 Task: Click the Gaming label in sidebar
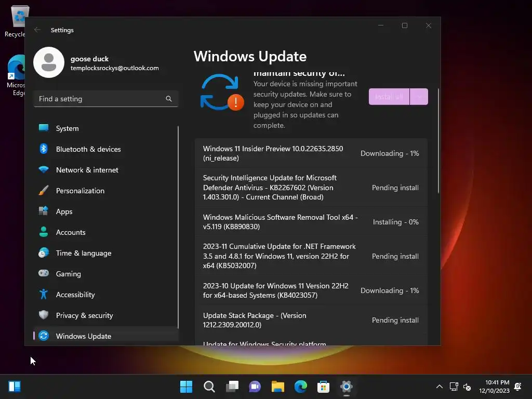pos(69,274)
